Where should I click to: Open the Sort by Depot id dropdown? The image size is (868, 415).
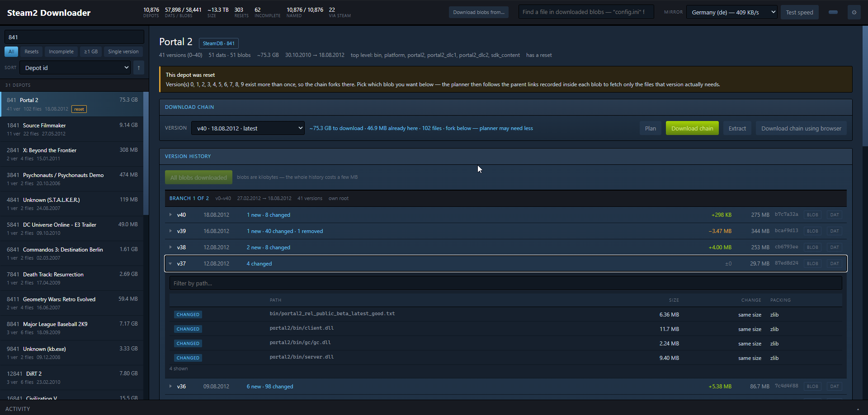point(75,68)
